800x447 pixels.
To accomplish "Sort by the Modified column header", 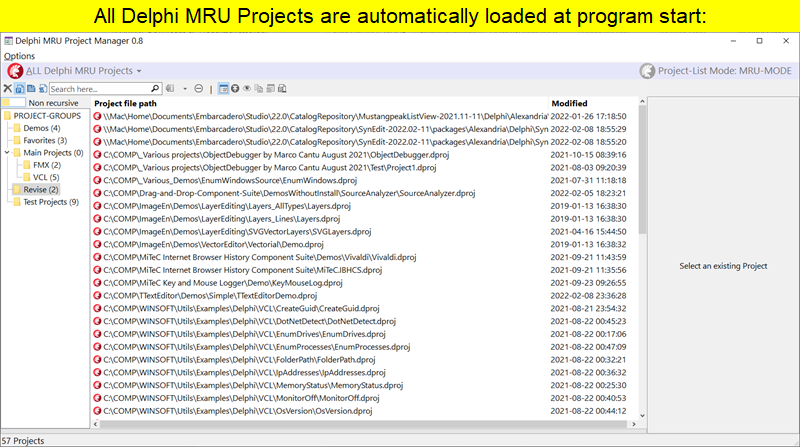I will (570, 103).
